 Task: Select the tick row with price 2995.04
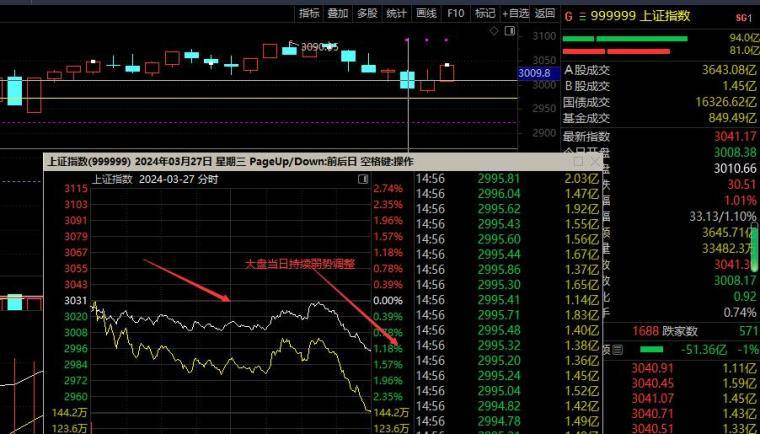(x=508, y=391)
